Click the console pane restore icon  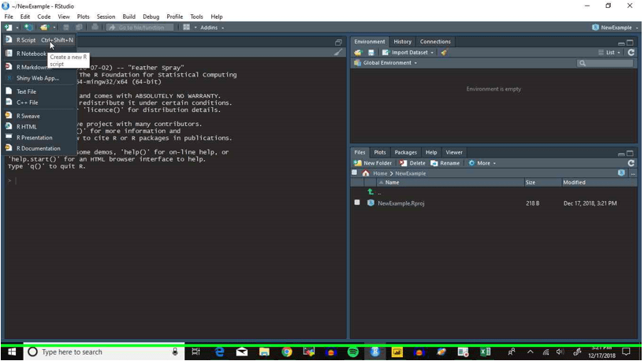tap(338, 43)
